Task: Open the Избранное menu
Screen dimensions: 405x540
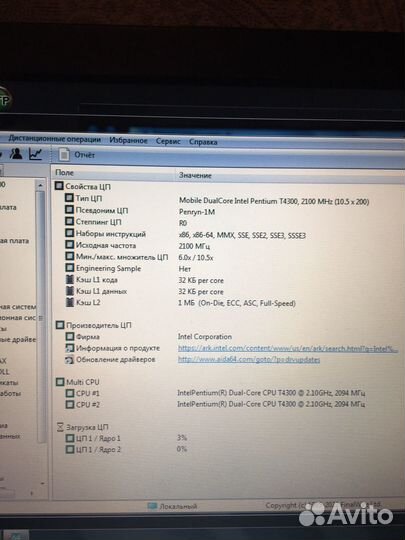Action: [x=128, y=140]
